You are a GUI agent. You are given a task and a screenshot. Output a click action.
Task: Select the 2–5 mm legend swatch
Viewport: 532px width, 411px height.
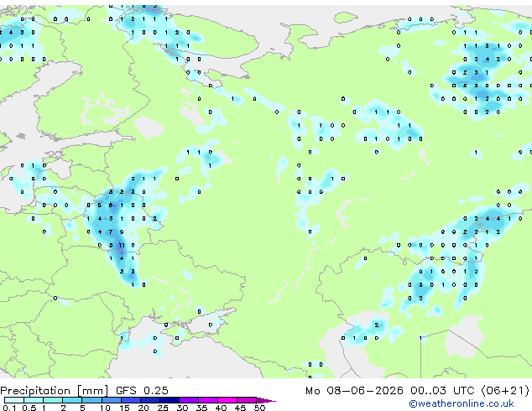click(x=72, y=400)
